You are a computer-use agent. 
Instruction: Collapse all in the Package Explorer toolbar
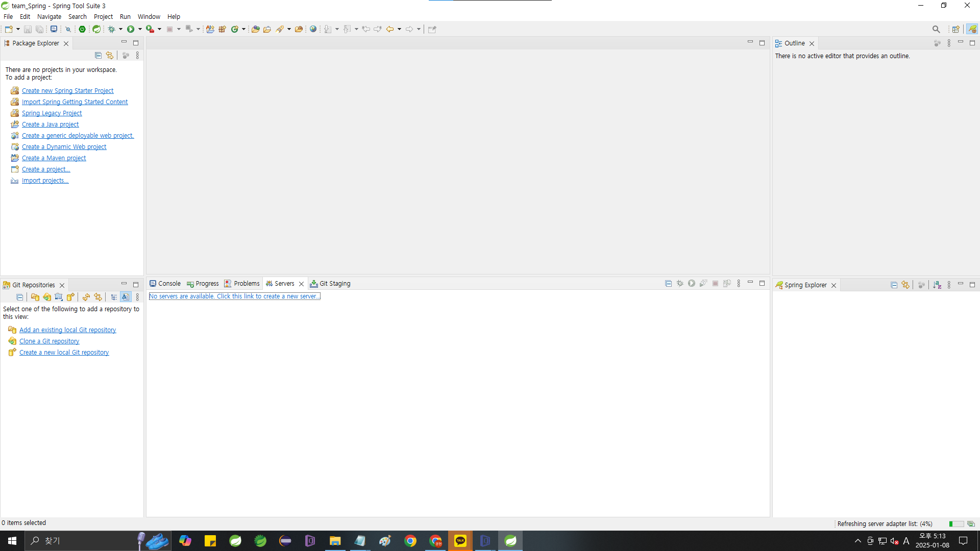click(99, 55)
